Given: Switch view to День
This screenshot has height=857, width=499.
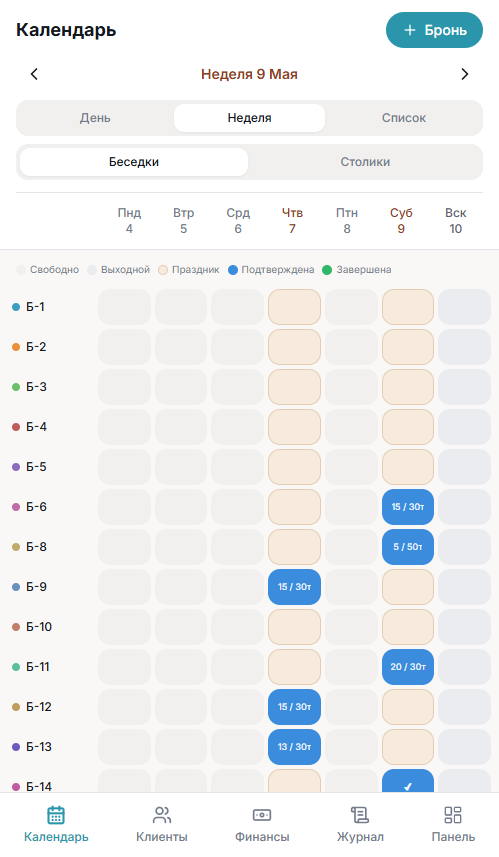Looking at the screenshot, I should [x=95, y=118].
